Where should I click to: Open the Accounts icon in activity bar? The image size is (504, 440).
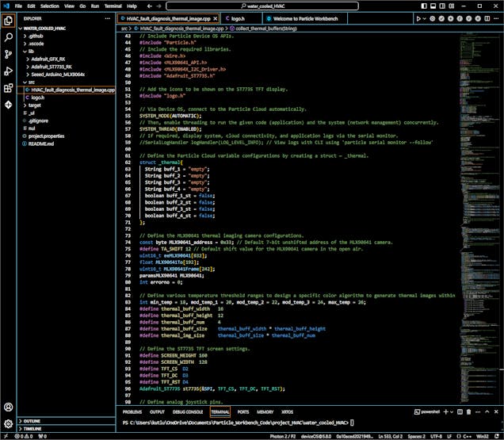[x=9, y=407]
